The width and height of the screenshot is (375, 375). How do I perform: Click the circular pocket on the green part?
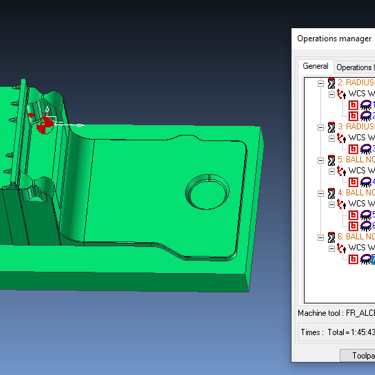pyautogui.click(x=208, y=192)
